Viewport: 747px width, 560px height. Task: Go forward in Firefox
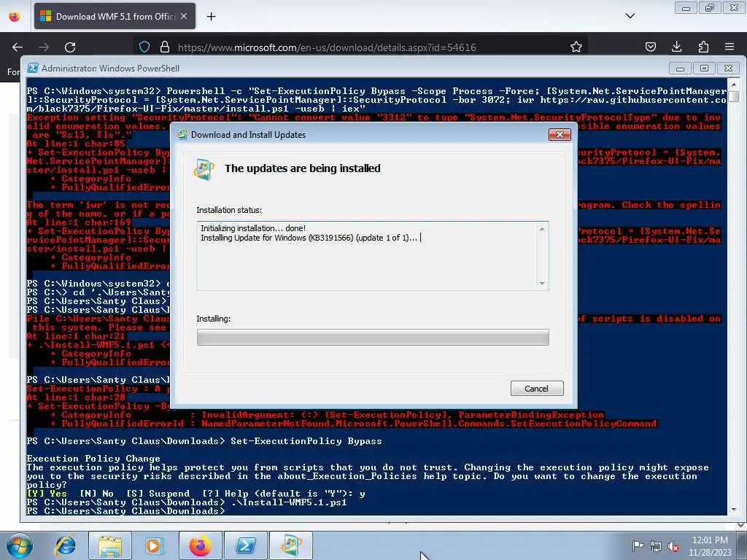pos(44,47)
